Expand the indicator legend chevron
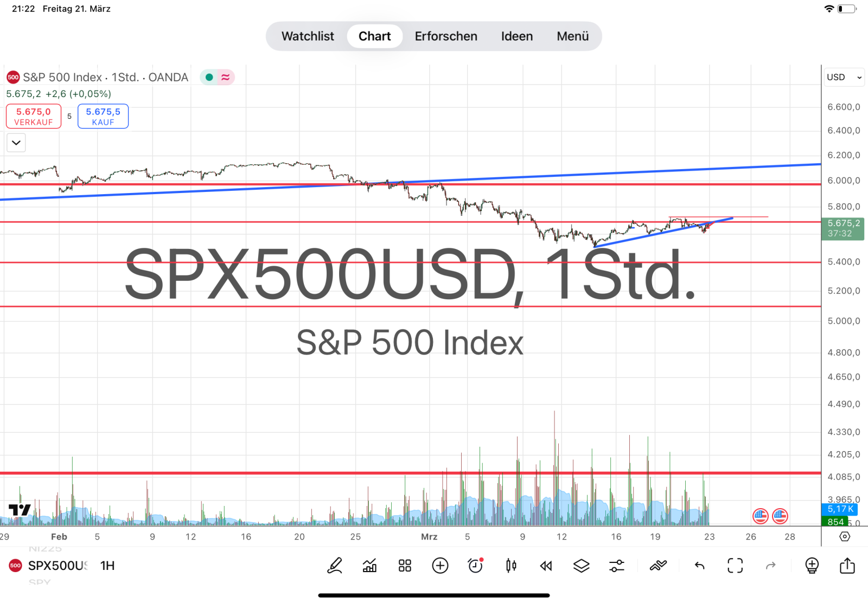Screen dimensions: 868x603 (16, 143)
